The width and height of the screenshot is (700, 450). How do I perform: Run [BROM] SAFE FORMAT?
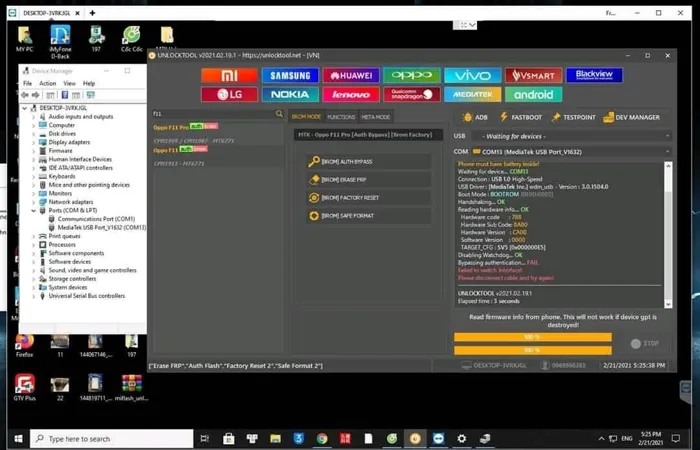pos(369,216)
